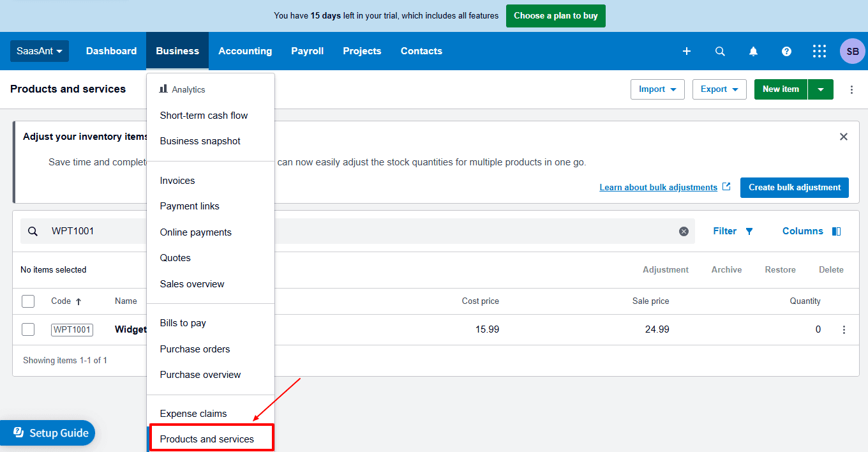Expand the Export dropdown
Viewport: 868px width, 452px height.
tap(719, 89)
